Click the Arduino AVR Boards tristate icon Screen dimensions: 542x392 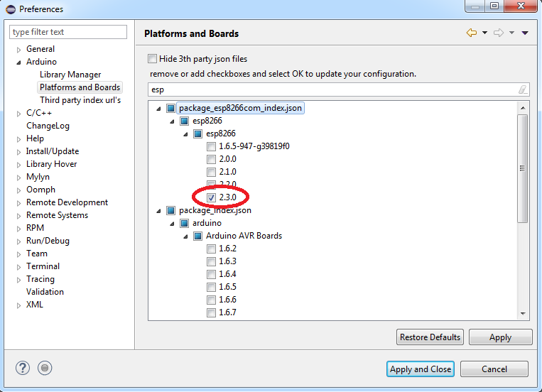pyautogui.click(x=197, y=236)
